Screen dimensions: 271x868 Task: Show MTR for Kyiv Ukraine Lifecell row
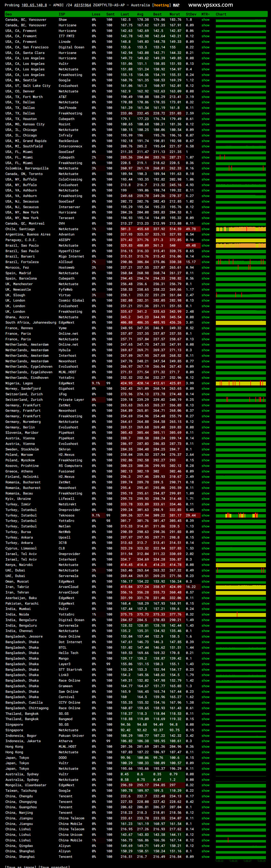tap(205, 499)
